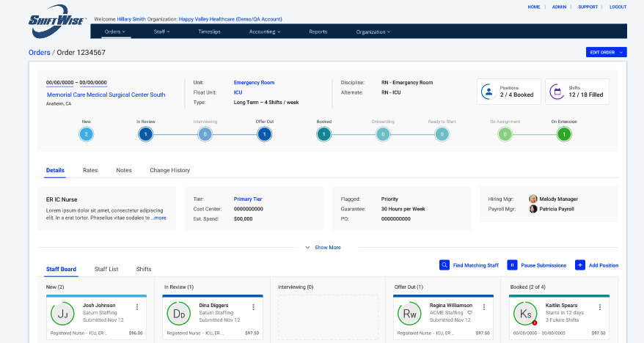The height and width of the screenshot is (343, 644).
Task: Switch to the Staff List tab
Action: pos(106,269)
